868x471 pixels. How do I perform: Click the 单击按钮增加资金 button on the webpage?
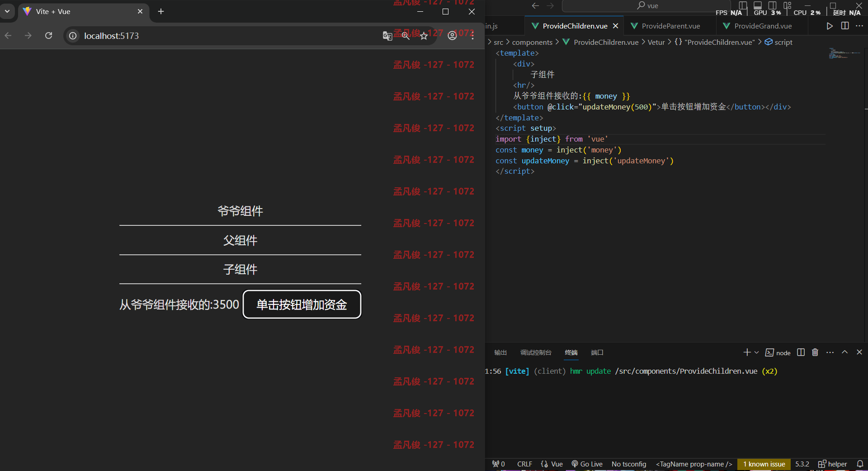point(302,304)
